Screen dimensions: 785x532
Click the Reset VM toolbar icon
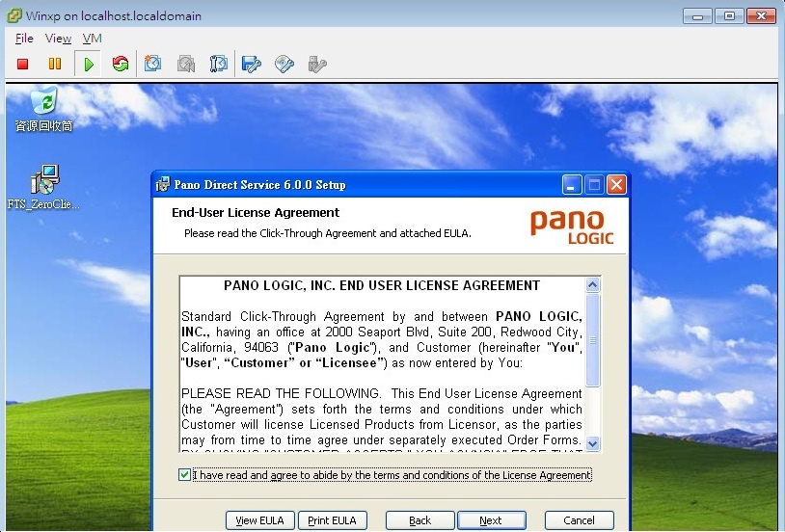[x=121, y=64]
